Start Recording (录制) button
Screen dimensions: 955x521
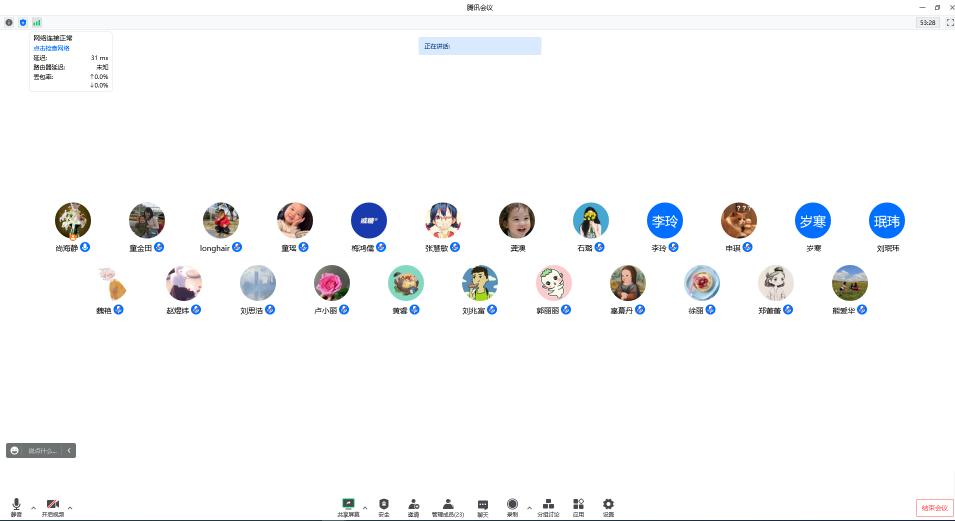click(512, 507)
